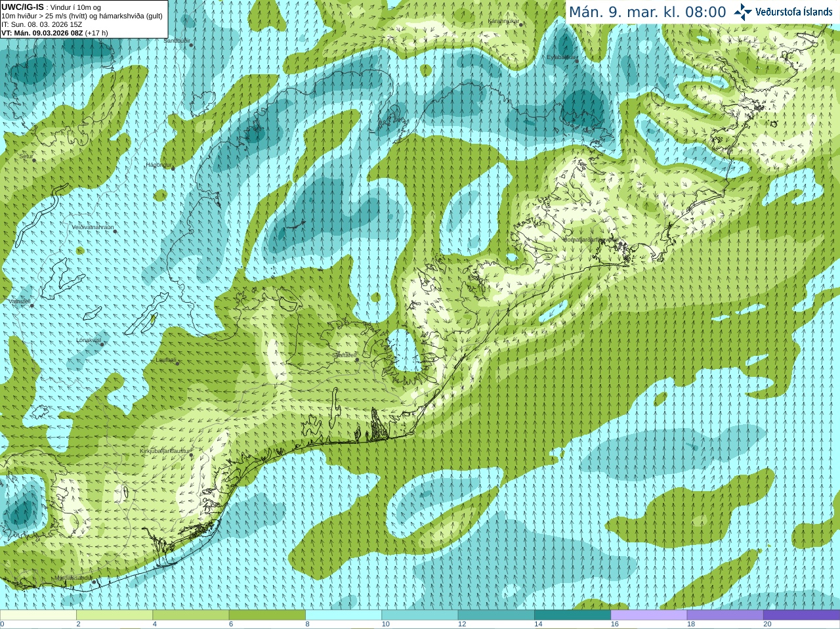840x629 pixels.
Task: Click the Lónakvísl station label
Action: 89,340
